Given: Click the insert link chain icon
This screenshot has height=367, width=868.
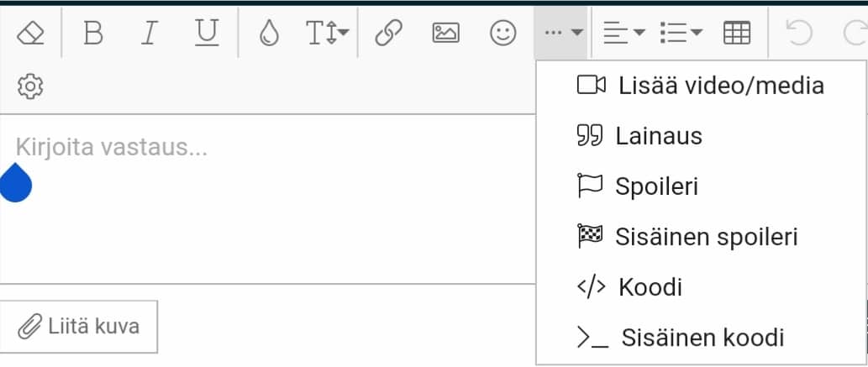Looking at the screenshot, I should pyautogui.click(x=388, y=34).
